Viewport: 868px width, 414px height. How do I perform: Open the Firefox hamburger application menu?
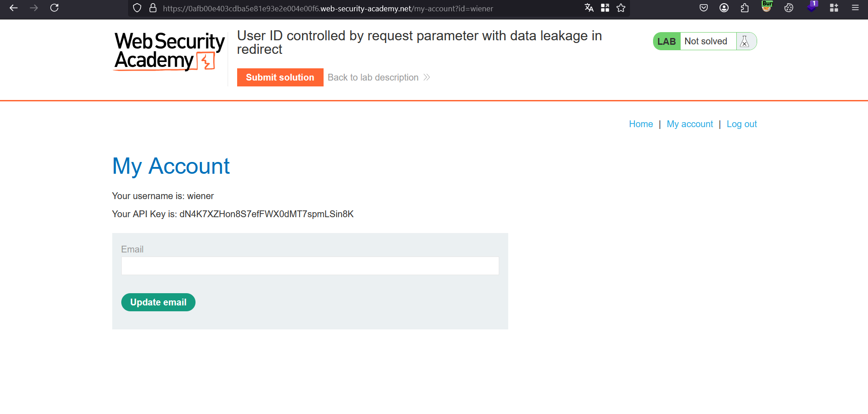[x=855, y=8]
